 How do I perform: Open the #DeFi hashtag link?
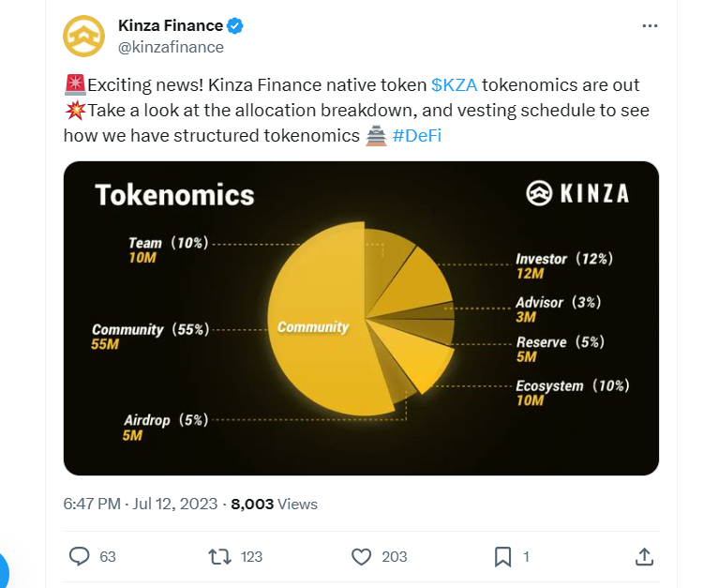pos(417,135)
